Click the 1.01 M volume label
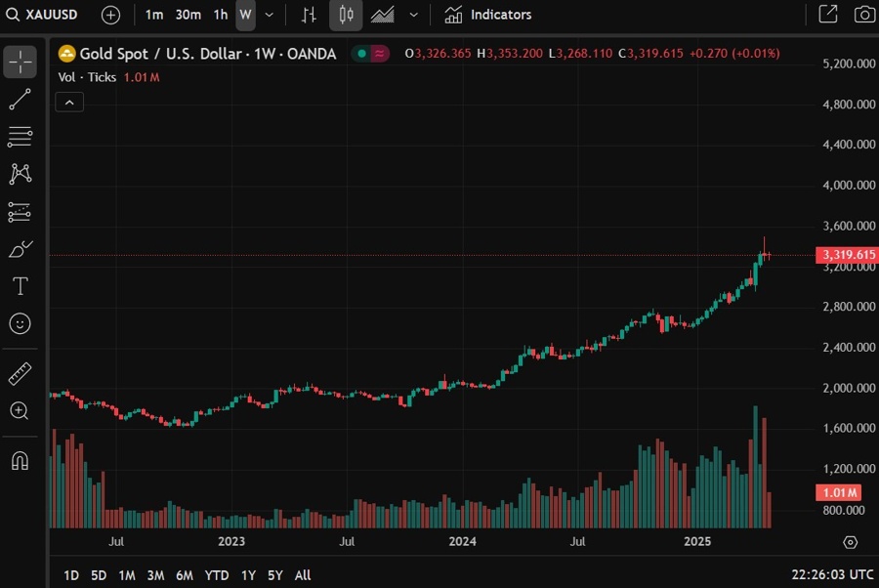 pos(839,492)
